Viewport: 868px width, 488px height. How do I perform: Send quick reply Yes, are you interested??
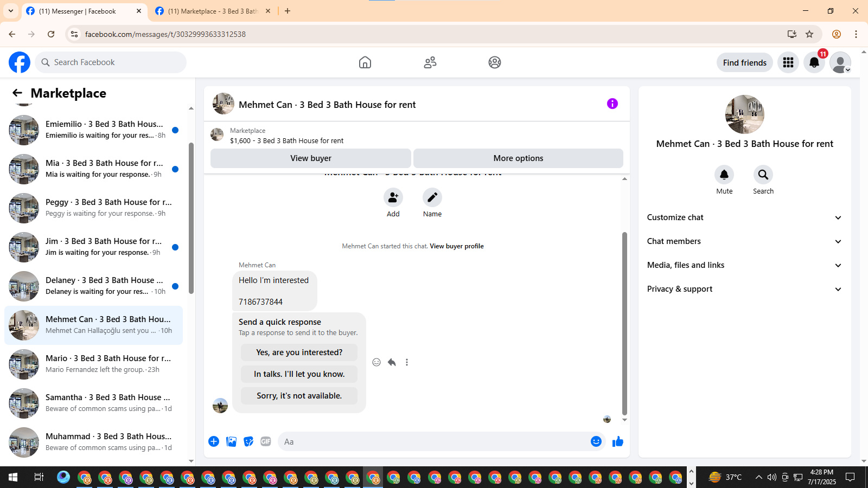click(299, 352)
